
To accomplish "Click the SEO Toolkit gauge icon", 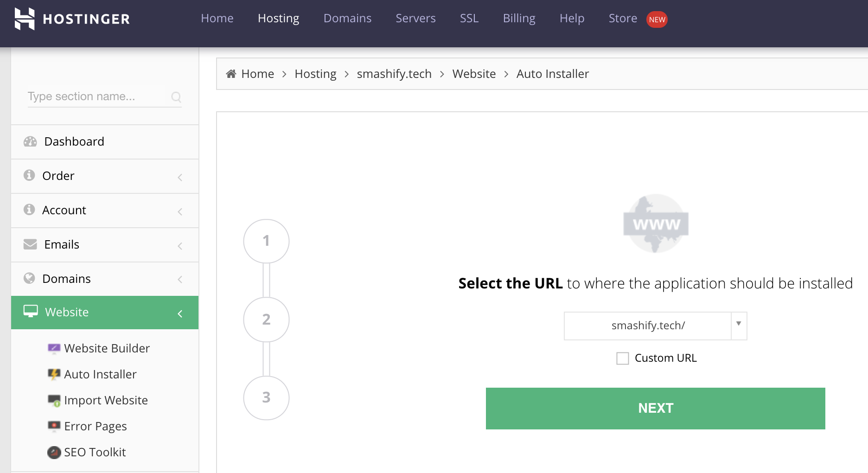I will (x=54, y=452).
